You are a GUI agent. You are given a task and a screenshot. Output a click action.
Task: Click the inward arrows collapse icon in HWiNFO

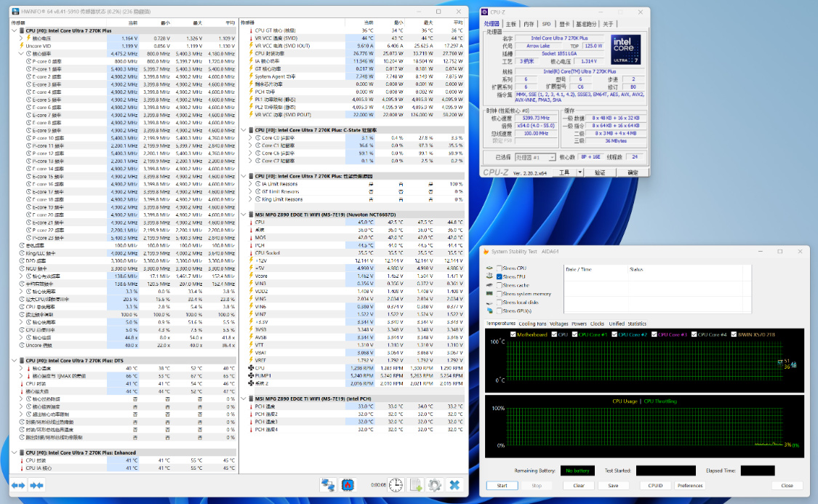(36, 485)
